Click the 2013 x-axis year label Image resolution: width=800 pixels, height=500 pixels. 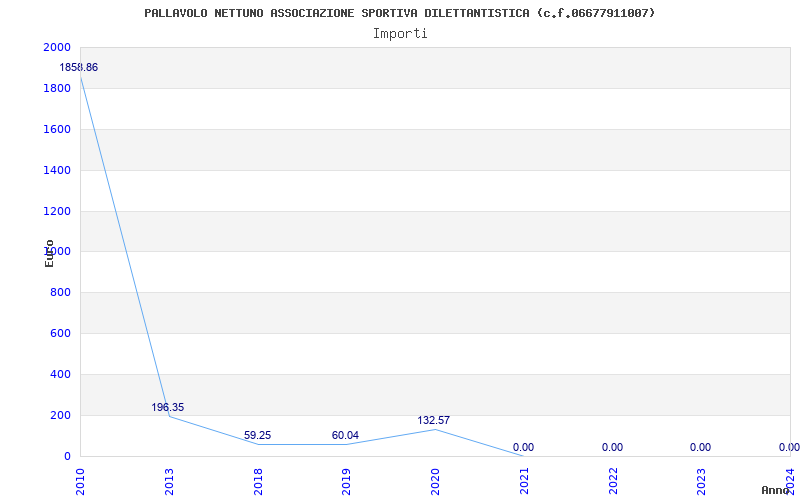pyautogui.click(x=169, y=482)
